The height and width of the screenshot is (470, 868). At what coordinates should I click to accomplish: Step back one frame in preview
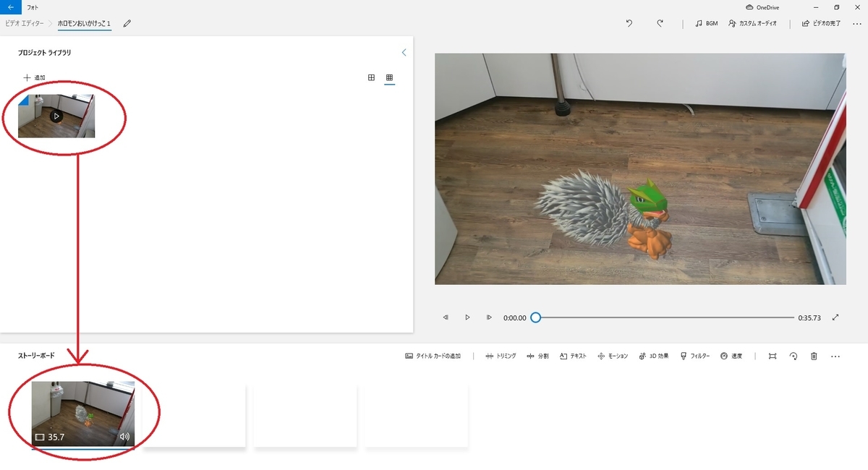coord(446,317)
